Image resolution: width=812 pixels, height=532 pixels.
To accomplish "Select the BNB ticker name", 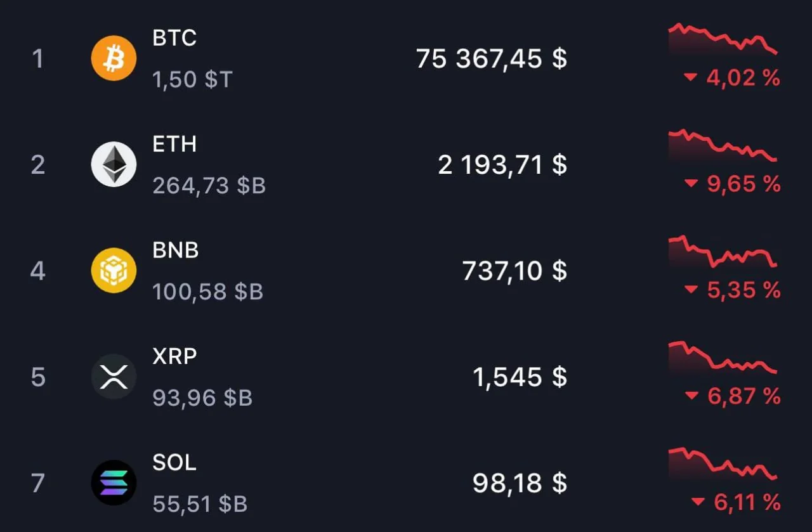I will pos(176,250).
